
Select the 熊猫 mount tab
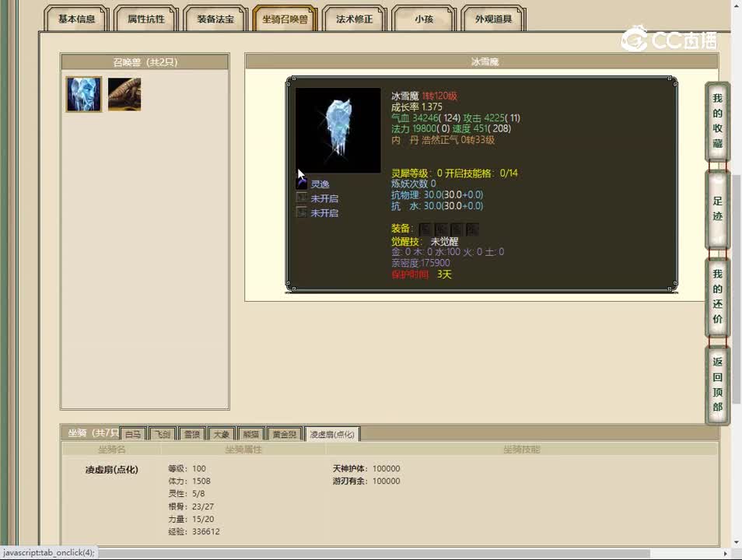[x=250, y=434]
